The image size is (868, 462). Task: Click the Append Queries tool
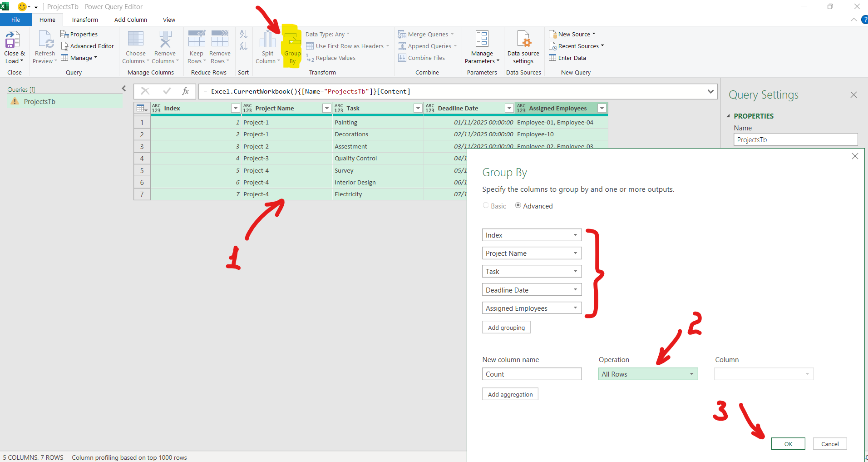[x=428, y=46]
